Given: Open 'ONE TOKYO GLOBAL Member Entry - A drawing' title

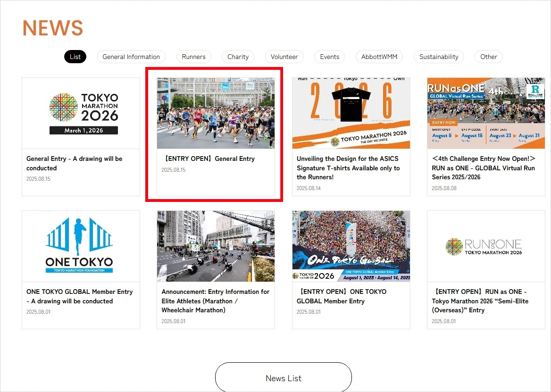Looking at the screenshot, I should [80, 296].
